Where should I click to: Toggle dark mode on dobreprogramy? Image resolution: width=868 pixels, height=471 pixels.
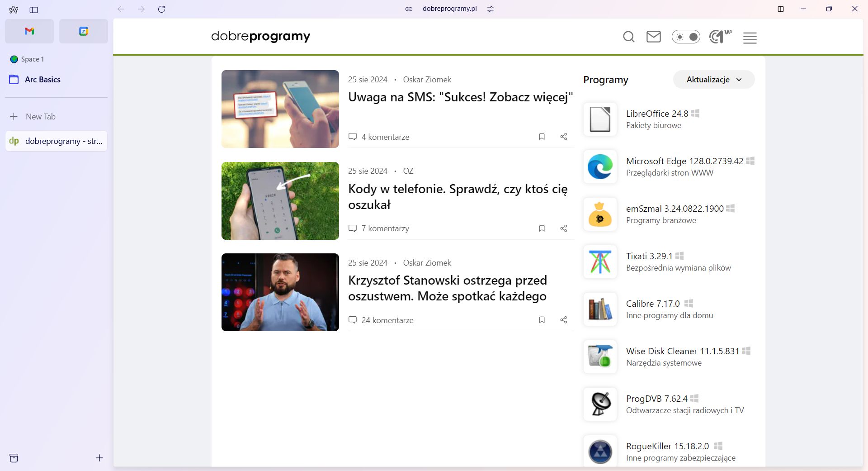click(686, 37)
